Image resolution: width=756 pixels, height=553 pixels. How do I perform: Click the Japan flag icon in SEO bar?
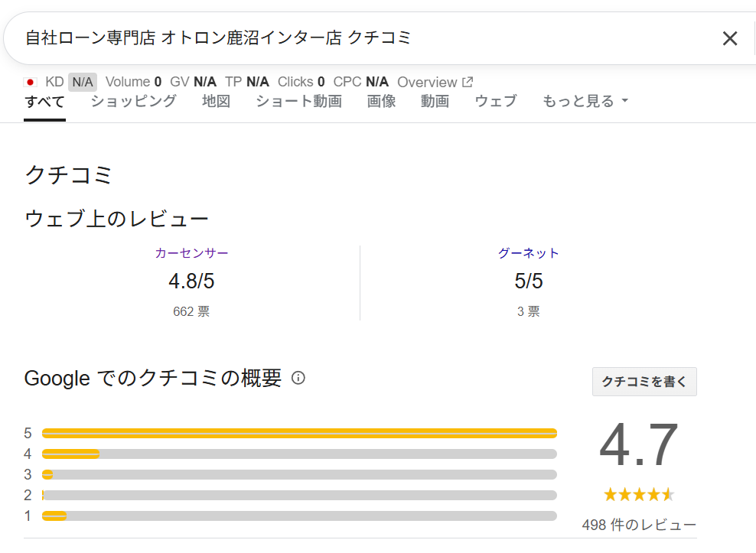31,83
